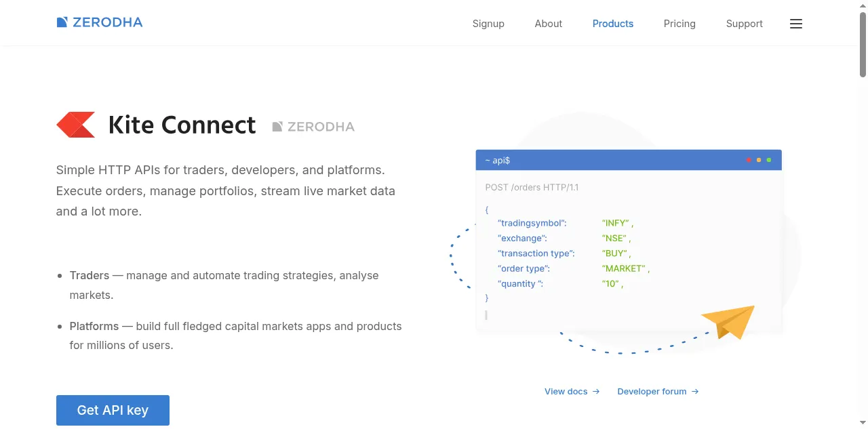This screenshot has width=868, height=429.
Task: Click the "quantity" key in code
Action: [x=520, y=284]
